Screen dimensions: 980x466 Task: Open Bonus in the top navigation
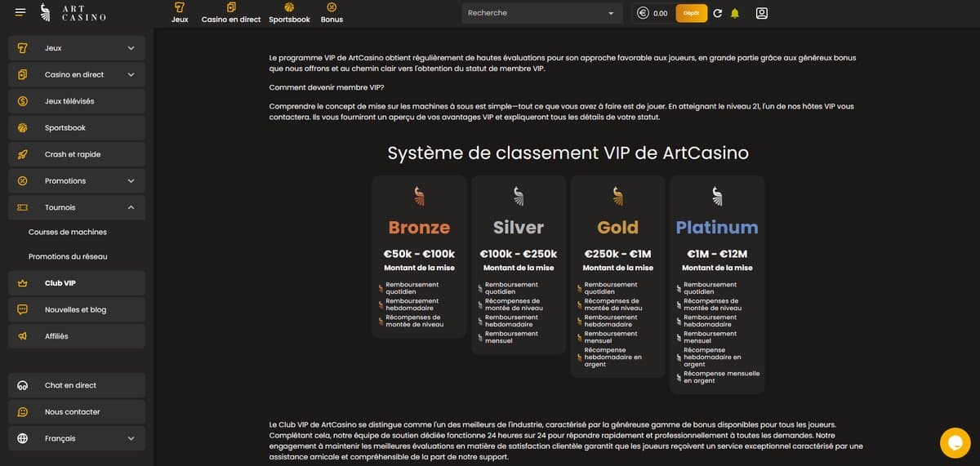coord(332,13)
